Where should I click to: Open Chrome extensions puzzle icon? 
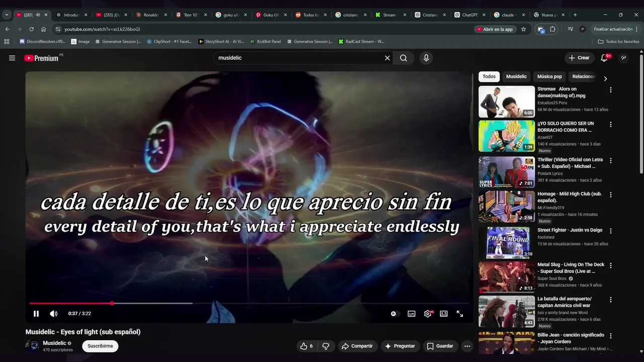pyautogui.click(x=552, y=29)
